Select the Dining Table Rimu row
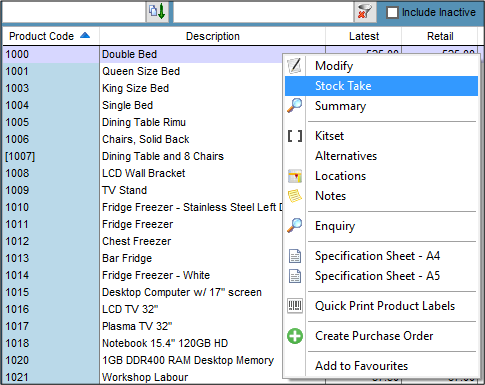The image size is (485, 385). tap(142, 122)
